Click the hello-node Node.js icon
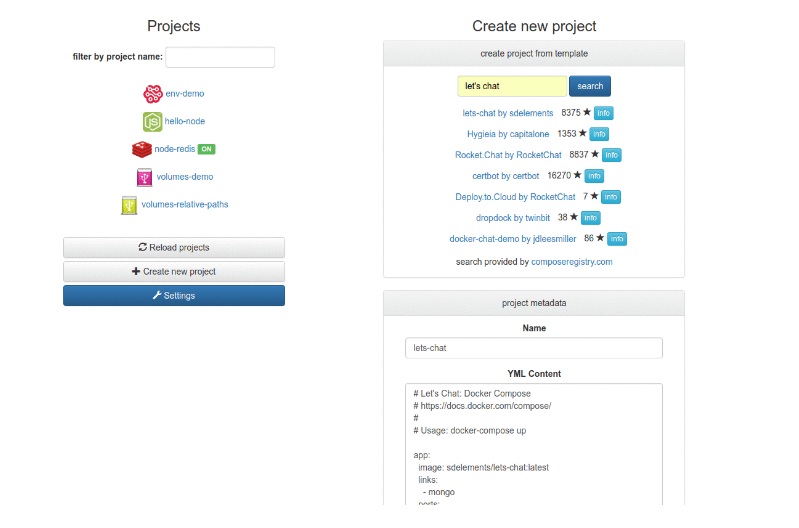The height and width of the screenshot is (528, 799). coord(152,122)
